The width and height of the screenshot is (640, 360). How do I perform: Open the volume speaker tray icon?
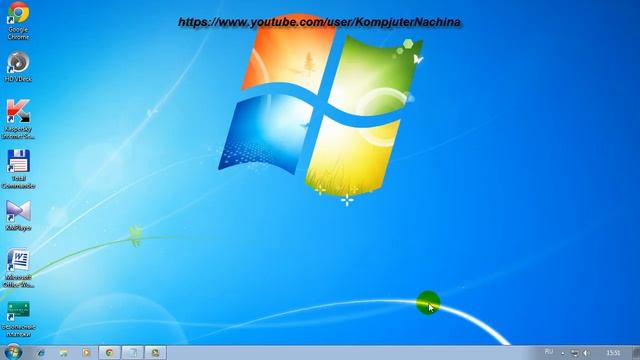click(587, 353)
